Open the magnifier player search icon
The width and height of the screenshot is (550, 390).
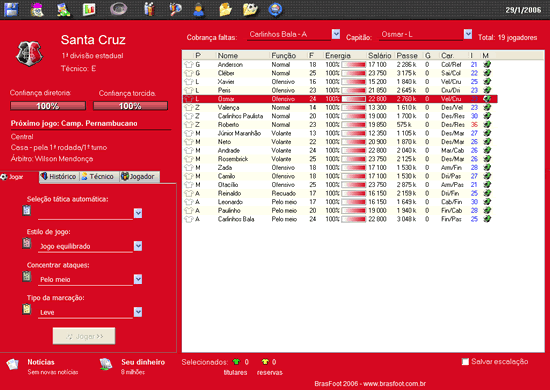pyautogui.click(x=175, y=9)
